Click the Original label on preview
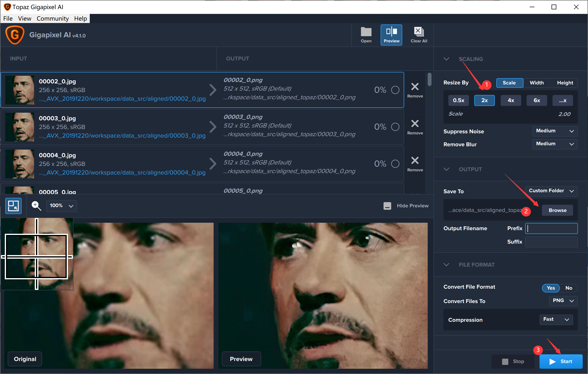This screenshot has width=588, height=374. pyautogui.click(x=25, y=359)
